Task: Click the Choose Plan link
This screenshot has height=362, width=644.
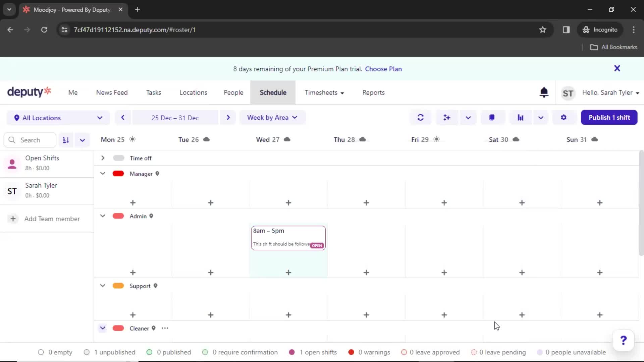Action: click(383, 68)
